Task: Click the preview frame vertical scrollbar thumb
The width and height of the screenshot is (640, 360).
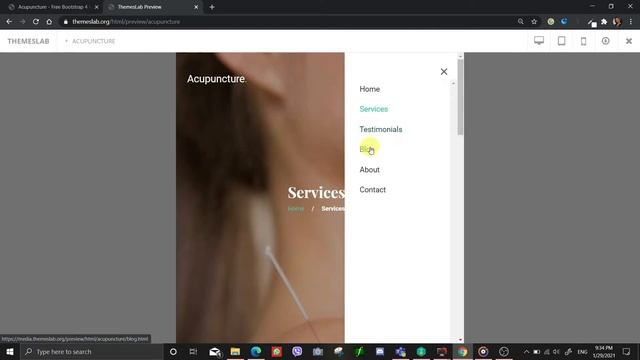Action: [460, 97]
